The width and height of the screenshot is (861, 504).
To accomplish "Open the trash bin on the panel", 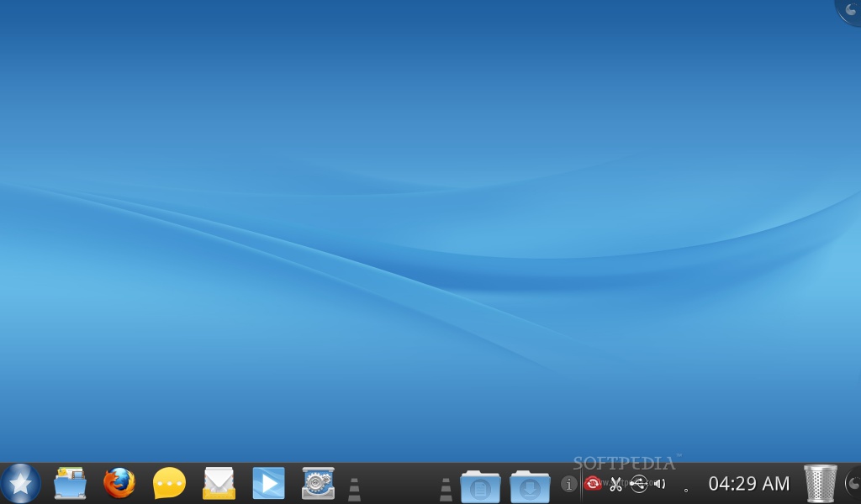I will pos(820,484).
